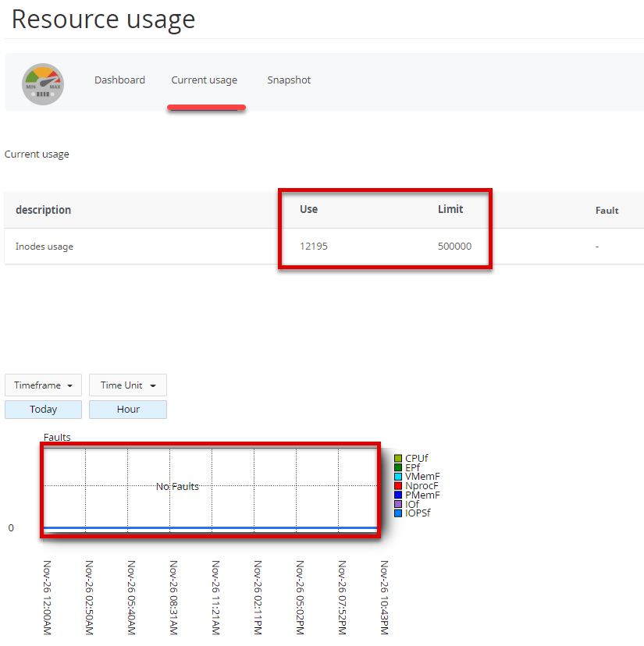Image resolution: width=644 pixels, height=646 pixels.
Task: Click the IOPSf legend swatch
Action: coord(398,513)
